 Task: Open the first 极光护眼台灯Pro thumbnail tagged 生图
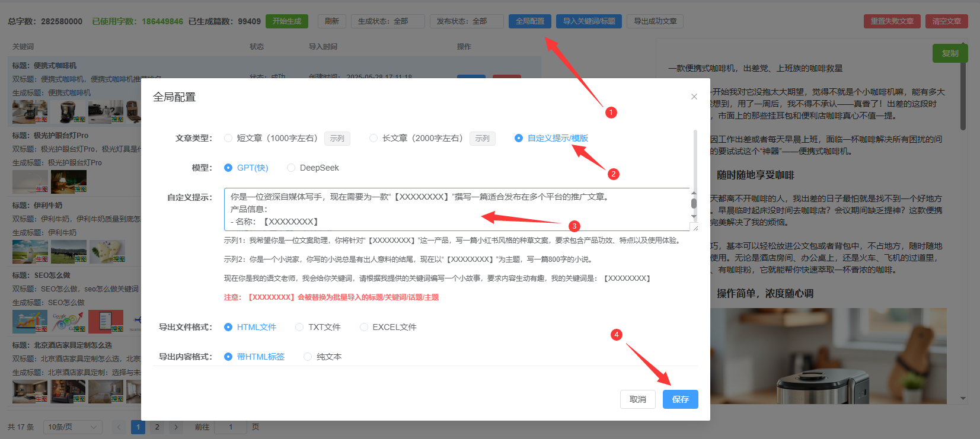(x=30, y=181)
